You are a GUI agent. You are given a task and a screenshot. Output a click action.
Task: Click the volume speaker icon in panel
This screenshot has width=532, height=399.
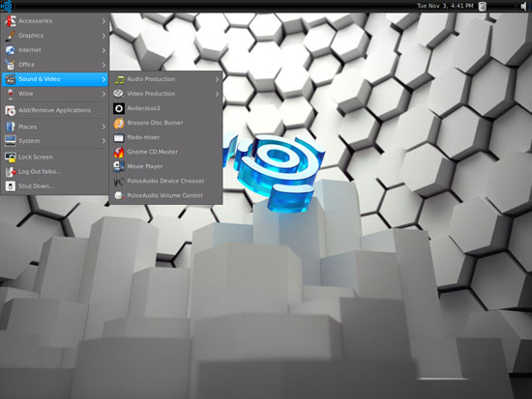click(524, 6)
